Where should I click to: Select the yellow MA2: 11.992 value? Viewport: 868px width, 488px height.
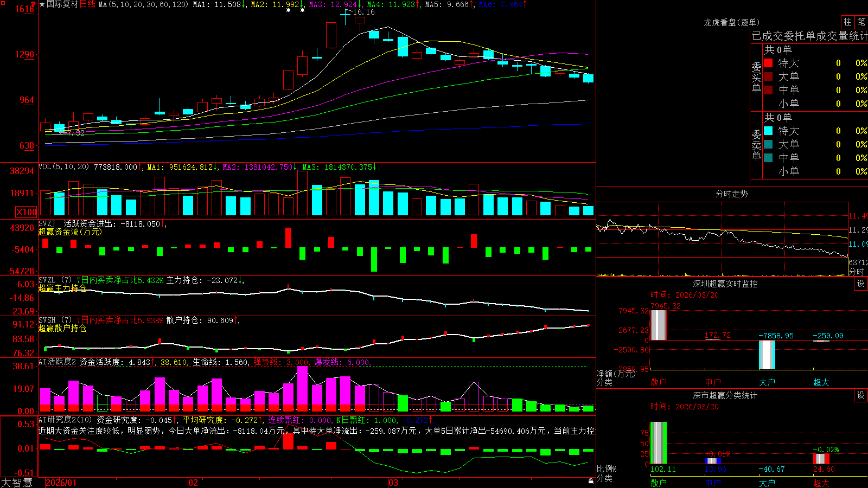pyautogui.click(x=275, y=4)
